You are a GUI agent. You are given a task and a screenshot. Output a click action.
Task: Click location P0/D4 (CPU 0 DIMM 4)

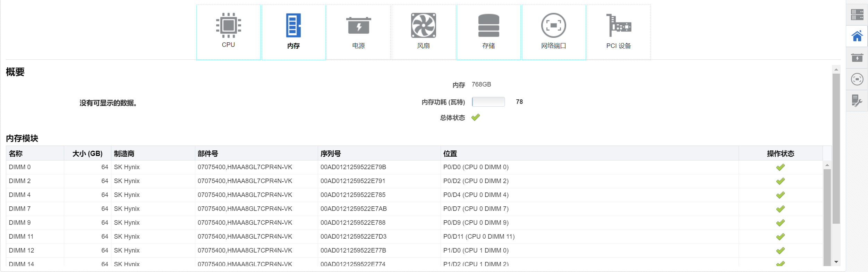coord(476,195)
